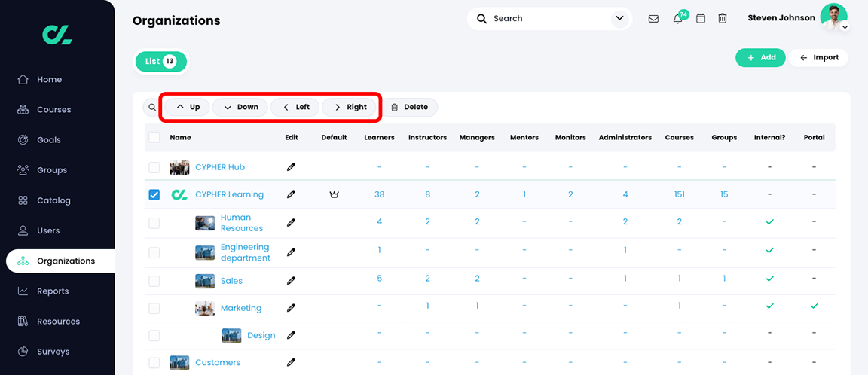The width and height of the screenshot is (868, 375).
Task: Open the calendar icon in header
Action: point(700,19)
